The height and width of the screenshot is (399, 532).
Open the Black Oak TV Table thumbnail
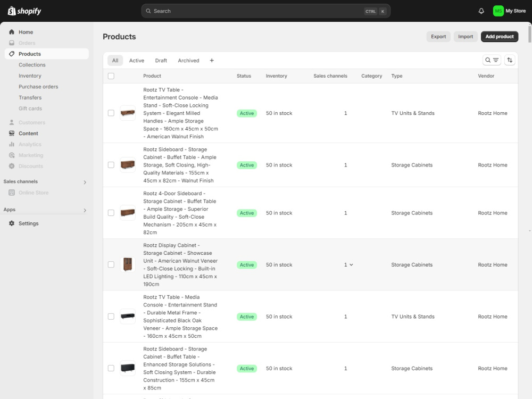point(128,317)
